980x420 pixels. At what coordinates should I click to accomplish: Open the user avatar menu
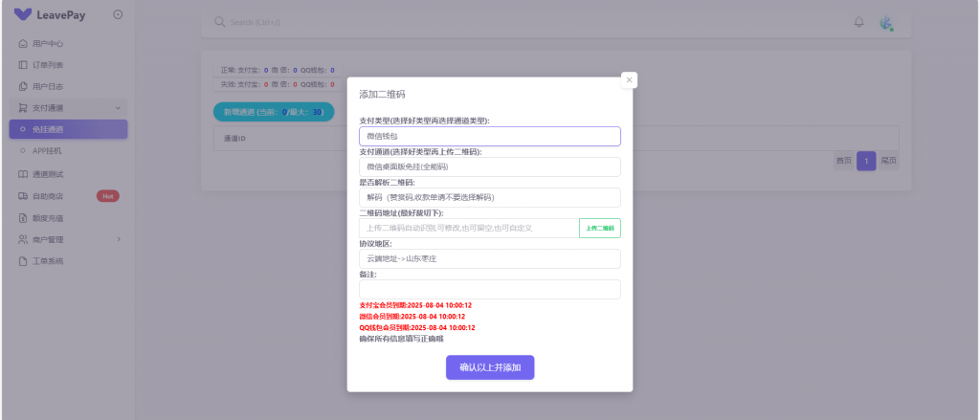click(886, 23)
